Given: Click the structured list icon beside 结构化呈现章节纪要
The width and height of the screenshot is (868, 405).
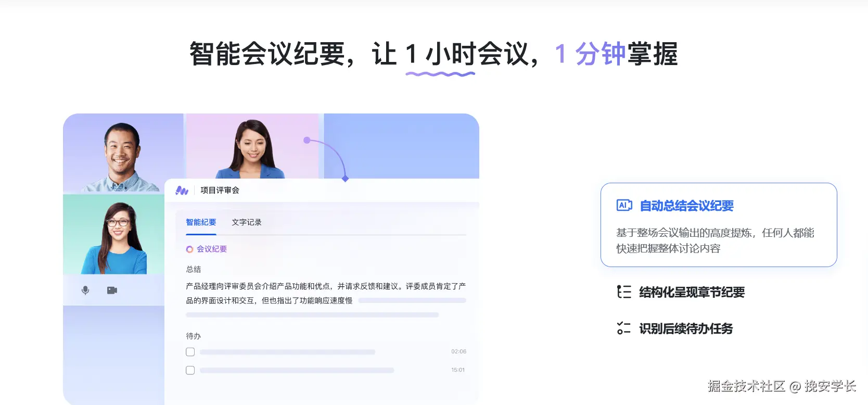Looking at the screenshot, I should pos(623,292).
